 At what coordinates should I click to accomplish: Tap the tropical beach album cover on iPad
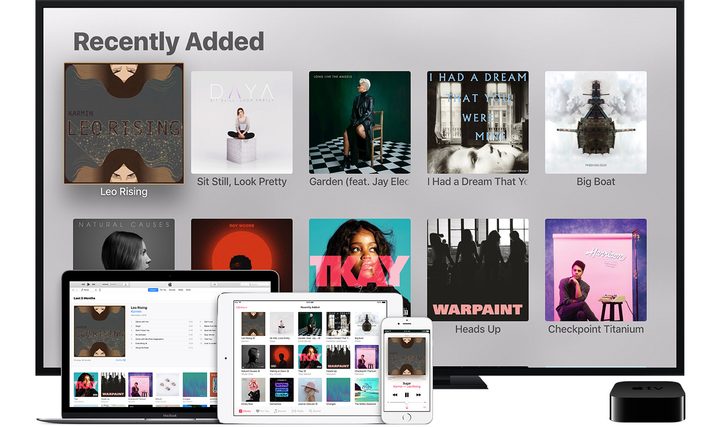point(366,390)
